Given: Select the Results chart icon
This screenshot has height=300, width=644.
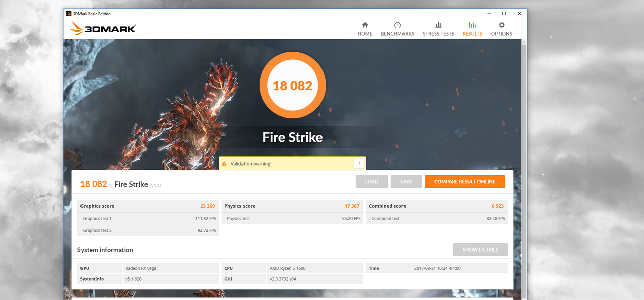Looking at the screenshot, I should pos(472,25).
